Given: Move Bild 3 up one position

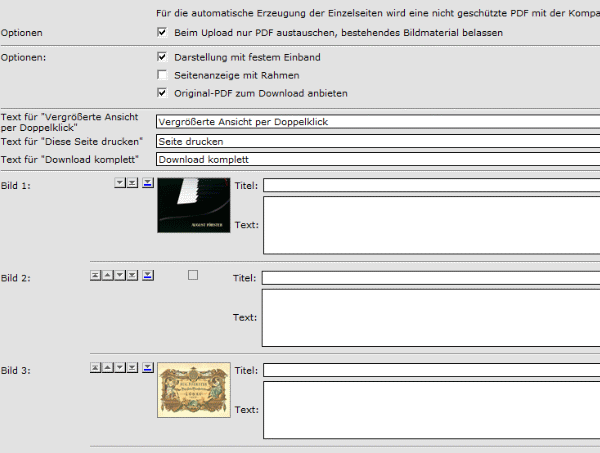Looking at the screenshot, I should point(108,368).
